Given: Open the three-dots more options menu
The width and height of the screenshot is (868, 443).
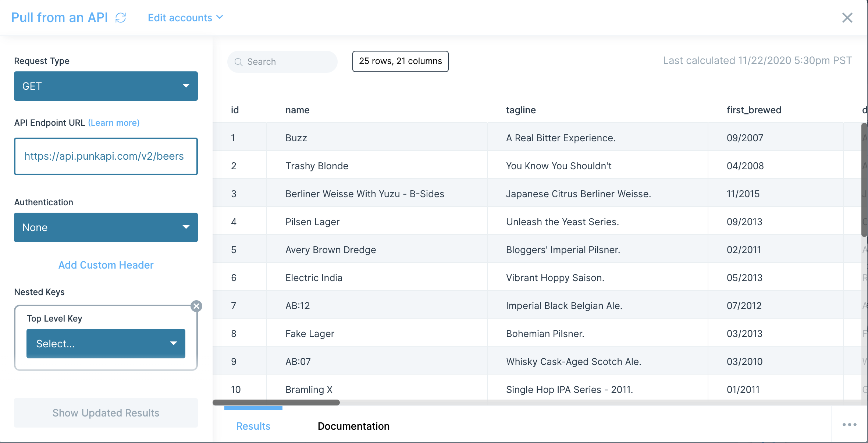Looking at the screenshot, I should (849, 425).
